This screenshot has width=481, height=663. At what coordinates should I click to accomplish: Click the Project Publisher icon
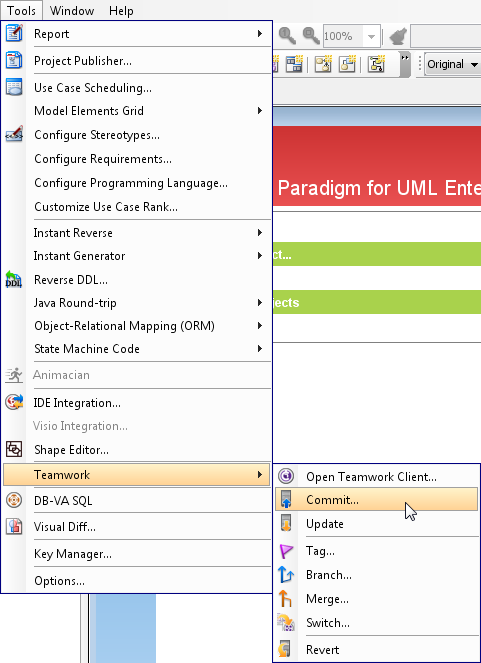(14, 60)
